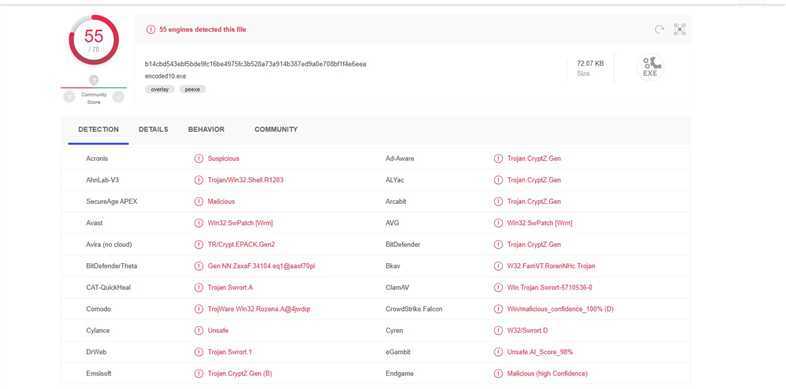Click the Trojan.Swrort.A result for CAT-QuickHeal
Screen dimensions: 786x389
coord(230,288)
